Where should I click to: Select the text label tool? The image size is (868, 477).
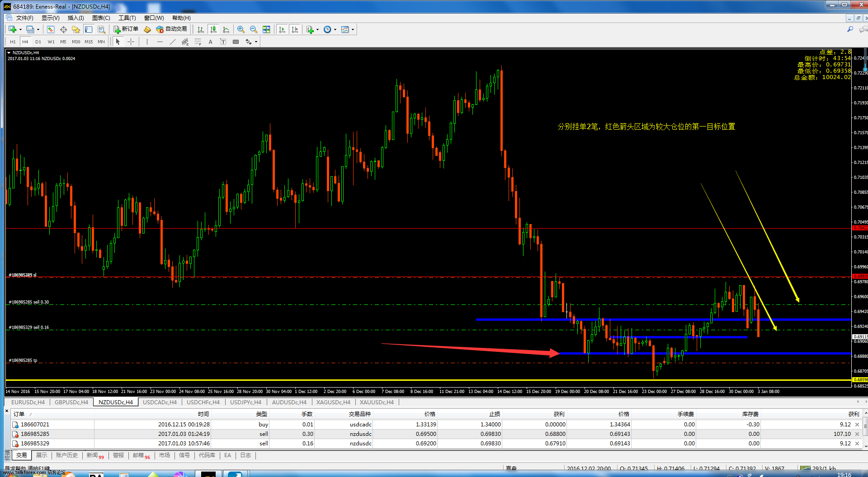pyautogui.click(x=223, y=42)
